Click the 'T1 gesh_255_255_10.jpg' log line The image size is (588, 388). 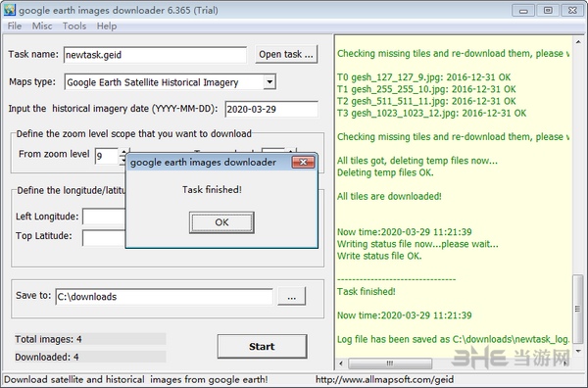(426, 89)
